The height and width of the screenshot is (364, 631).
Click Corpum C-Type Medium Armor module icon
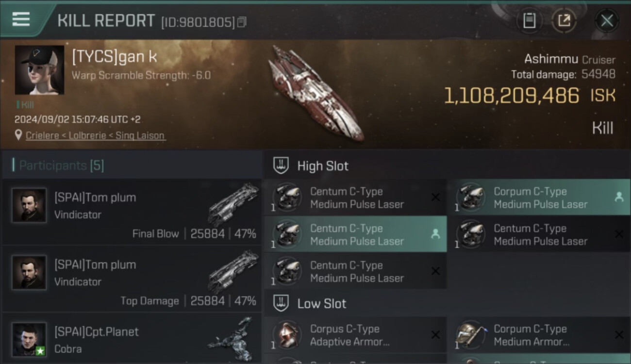tap(470, 334)
